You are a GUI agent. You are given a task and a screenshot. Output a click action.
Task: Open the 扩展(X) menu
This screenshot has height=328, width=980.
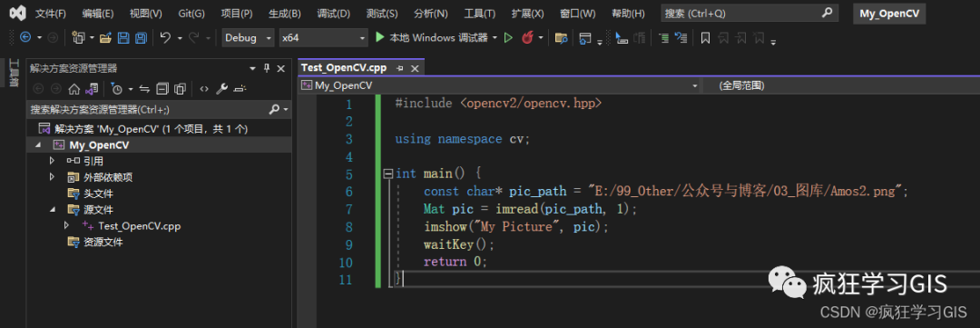click(x=527, y=13)
